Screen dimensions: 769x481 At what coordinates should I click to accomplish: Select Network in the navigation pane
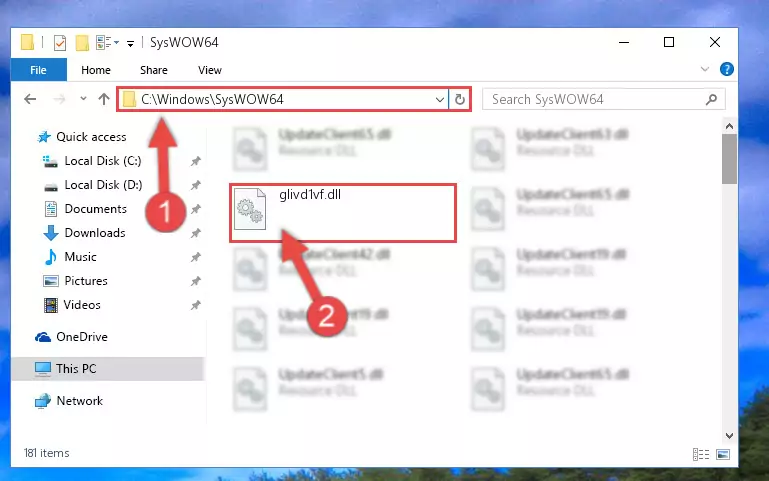point(79,401)
